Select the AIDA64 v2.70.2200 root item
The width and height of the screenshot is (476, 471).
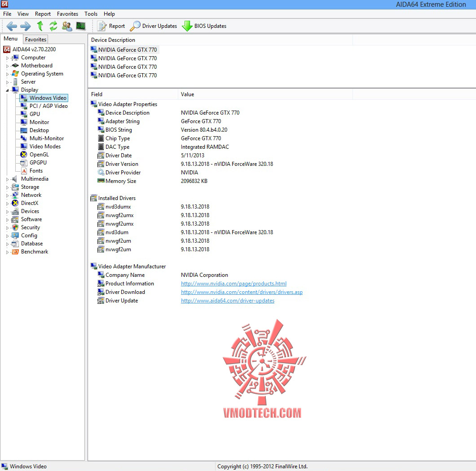pos(34,49)
